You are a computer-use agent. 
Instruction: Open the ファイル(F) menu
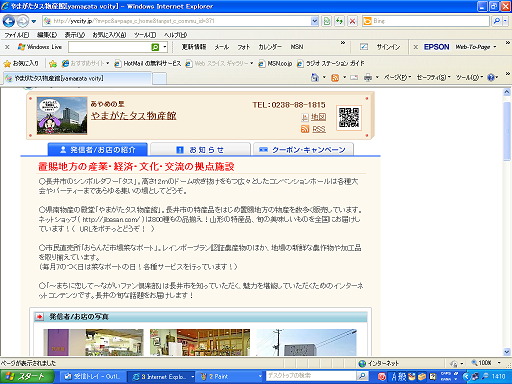click(17, 35)
